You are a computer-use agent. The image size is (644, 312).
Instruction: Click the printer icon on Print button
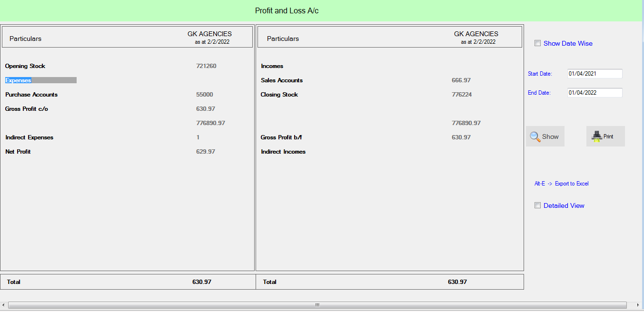coord(596,136)
